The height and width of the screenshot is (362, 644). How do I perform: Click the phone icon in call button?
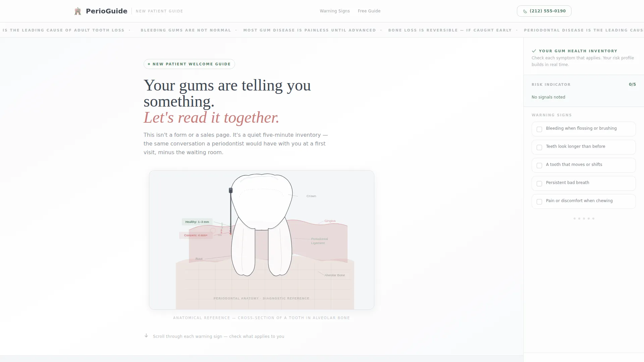525,11
